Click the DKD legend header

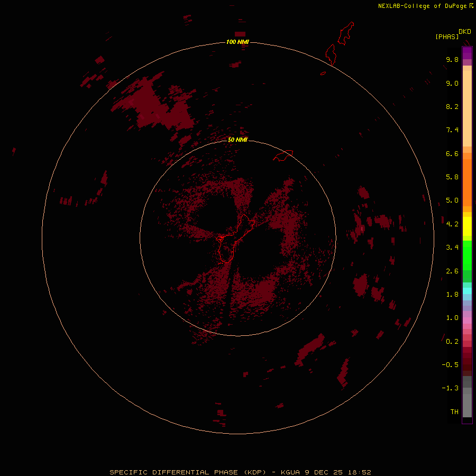coord(465,31)
